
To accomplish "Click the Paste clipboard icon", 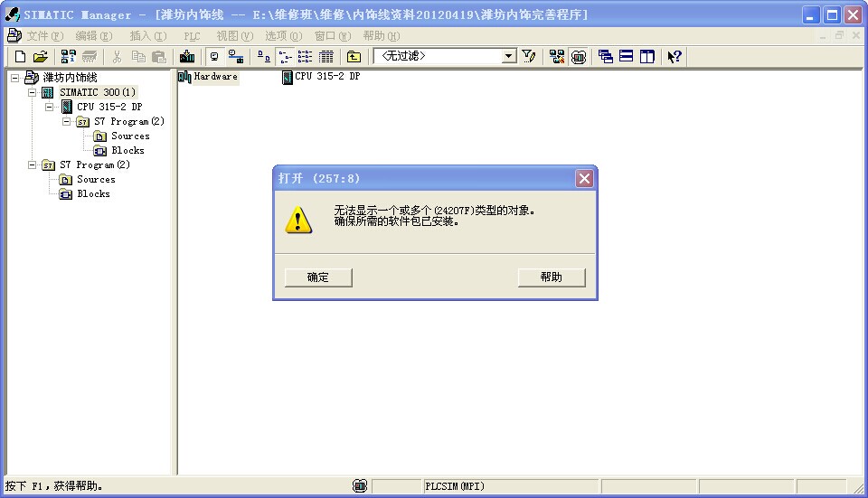I will coord(159,56).
